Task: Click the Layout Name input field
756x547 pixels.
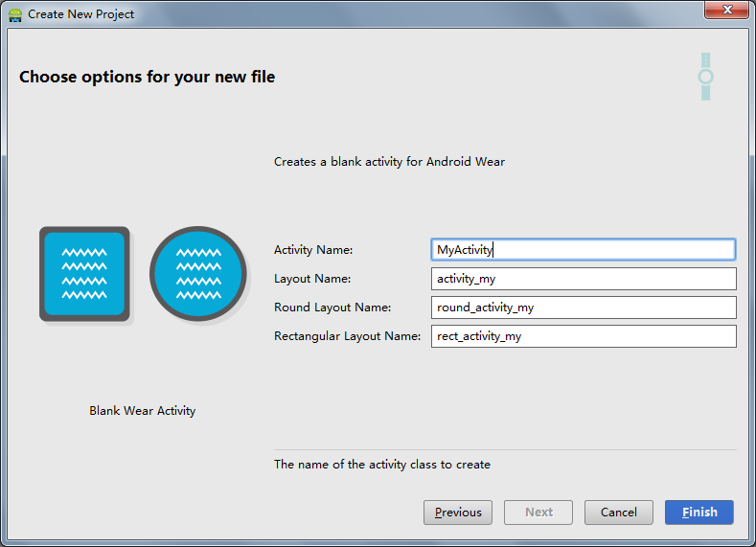Action: pos(584,279)
